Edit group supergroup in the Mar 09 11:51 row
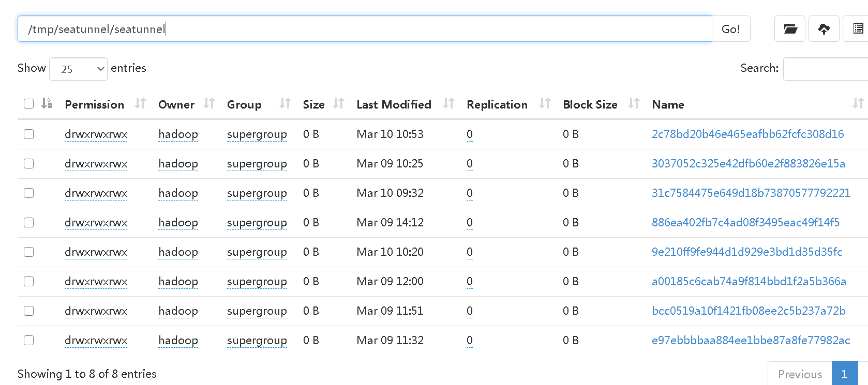This screenshot has height=385, width=868. (257, 311)
